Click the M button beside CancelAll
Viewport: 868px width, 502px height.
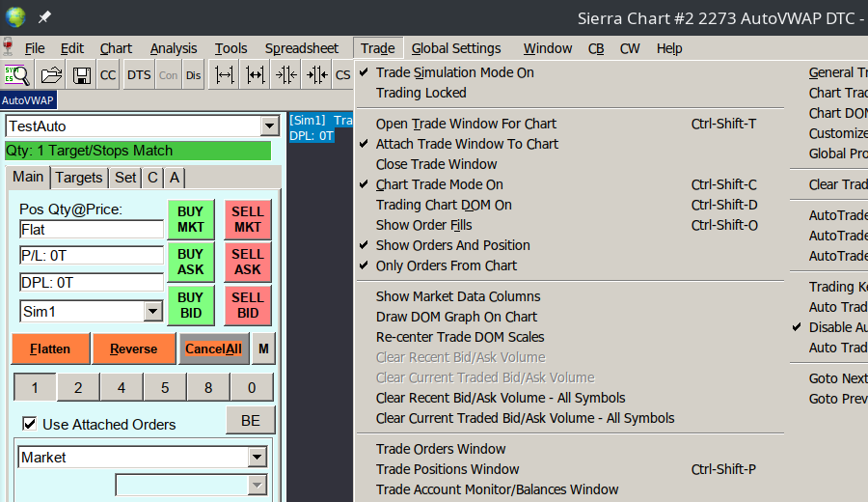(x=263, y=349)
